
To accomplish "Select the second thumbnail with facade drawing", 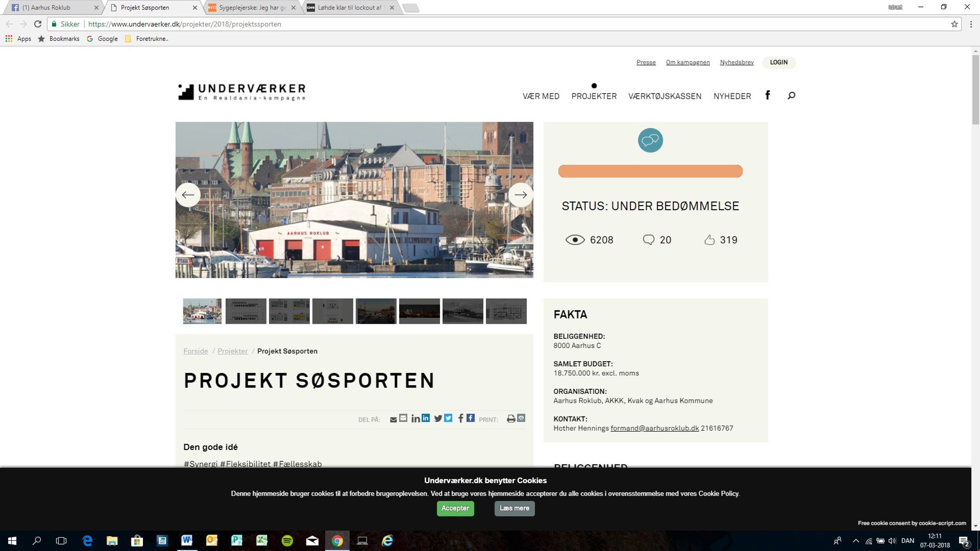I will click(x=246, y=311).
